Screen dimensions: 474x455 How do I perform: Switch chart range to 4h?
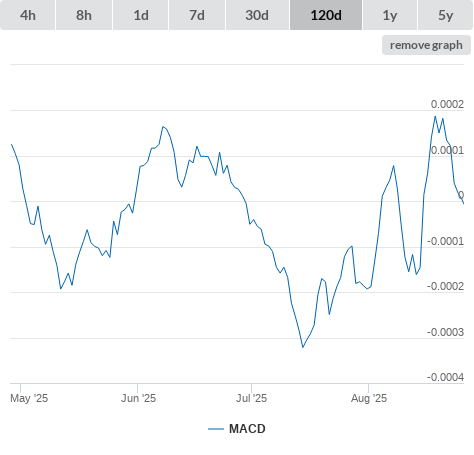tap(28, 15)
